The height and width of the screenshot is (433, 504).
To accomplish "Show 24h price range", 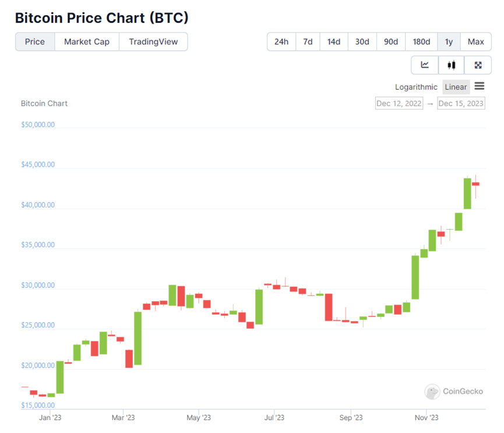I will 281,42.
